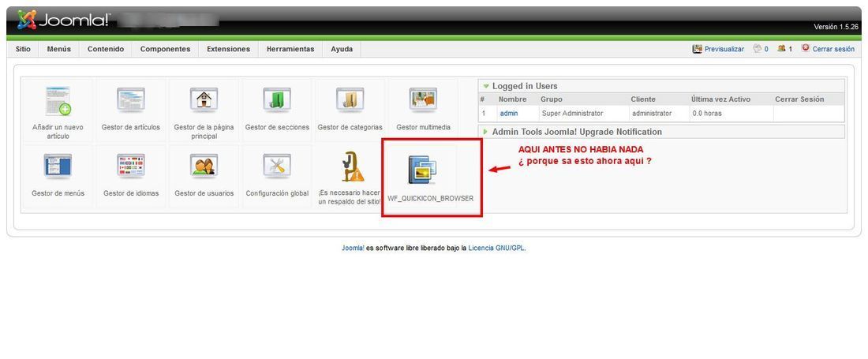Open the Extensiones menu

(228, 49)
